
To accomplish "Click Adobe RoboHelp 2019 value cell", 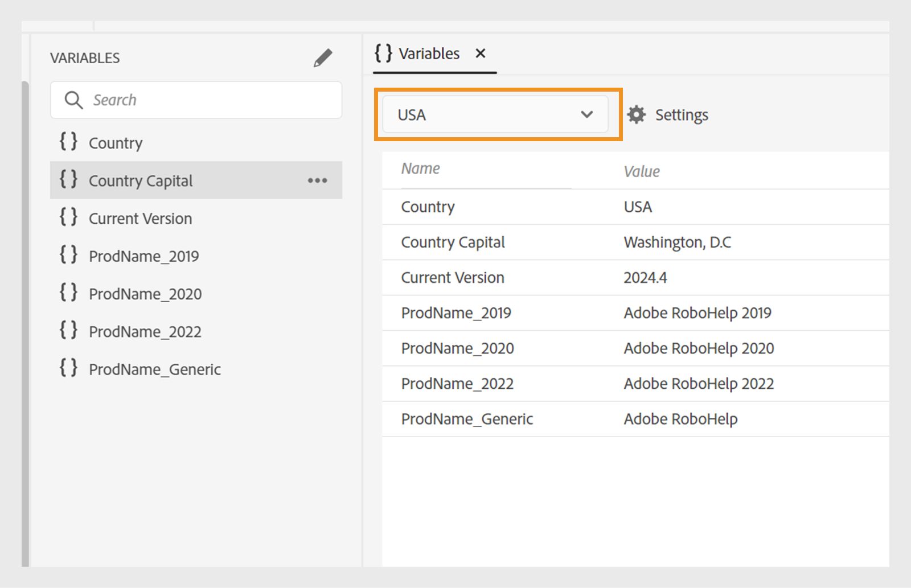I will point(697,313).
